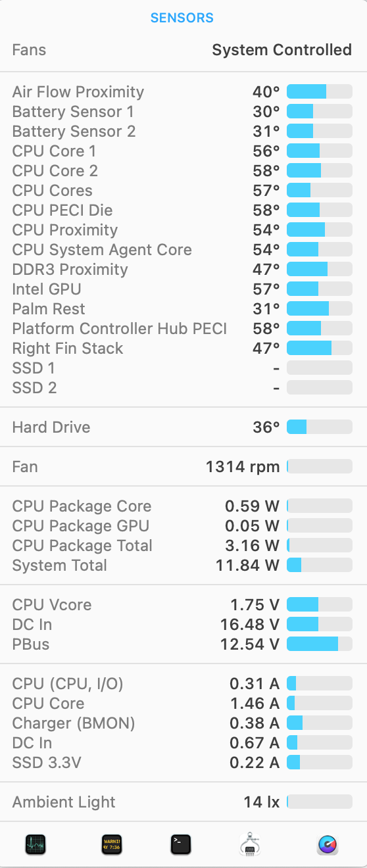Click the PBus voltage bar

point(320,644)
